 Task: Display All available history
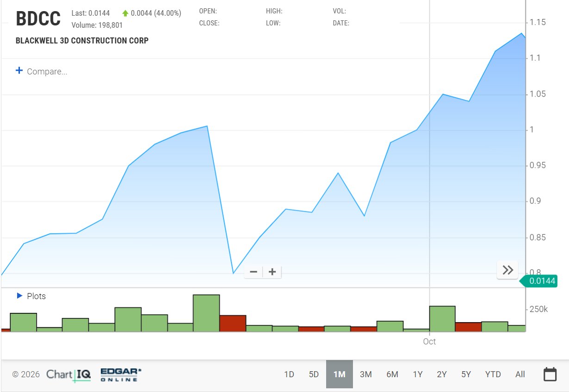point(520,374)
